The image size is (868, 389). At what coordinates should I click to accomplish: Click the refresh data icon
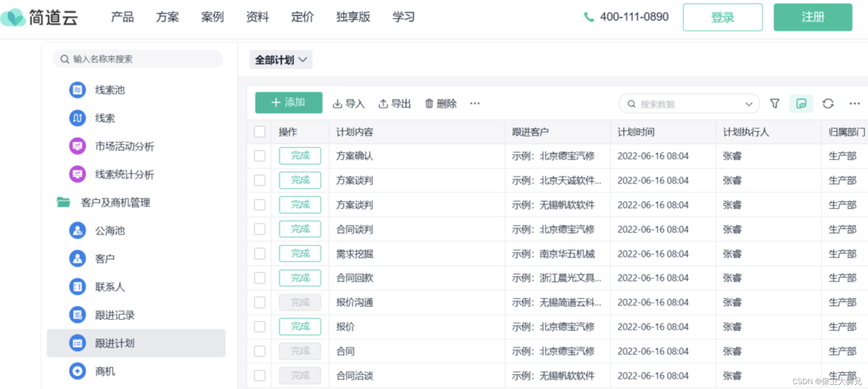coord(828,104)
